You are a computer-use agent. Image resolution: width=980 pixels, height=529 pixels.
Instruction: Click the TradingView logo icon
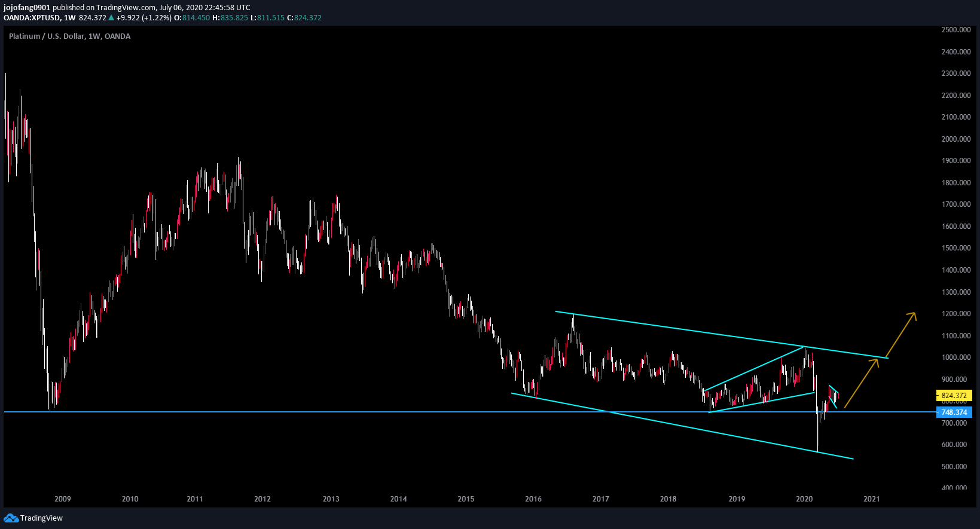click(11, 518)
